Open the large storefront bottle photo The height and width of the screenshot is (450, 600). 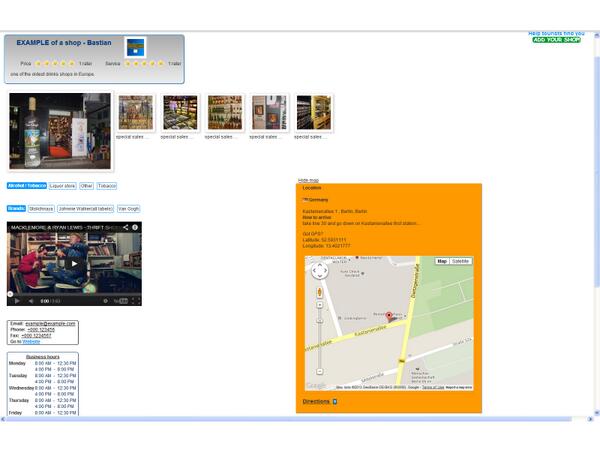click(x=60, y=131)
